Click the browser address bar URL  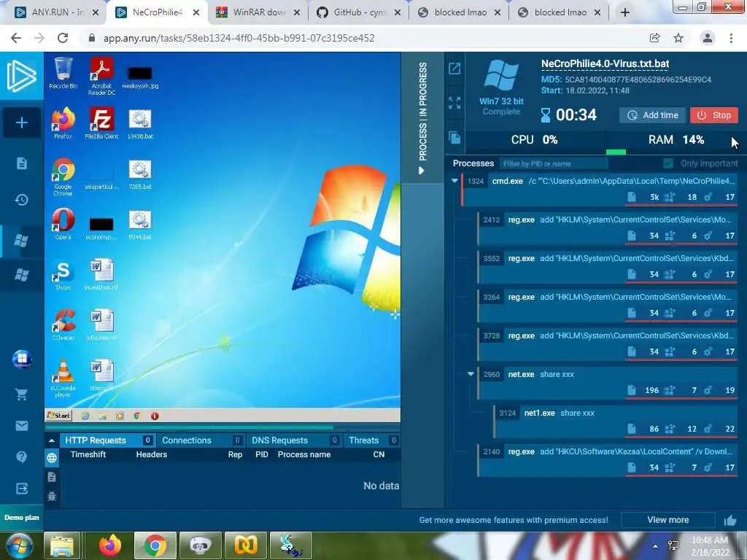click(x=239, y=38)
